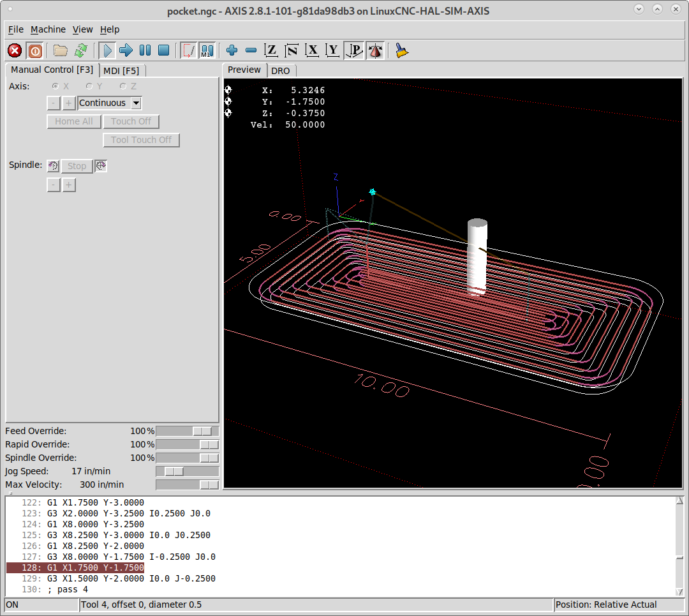689x616 pixels.
Task: Begin executing the current file
Action: 107,50
